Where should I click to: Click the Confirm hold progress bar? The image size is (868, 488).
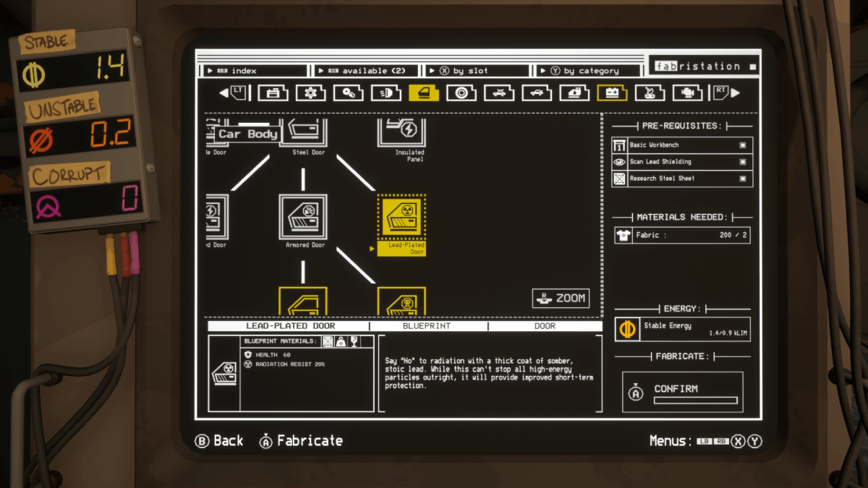pyautogui.click(x=695, y=400)
